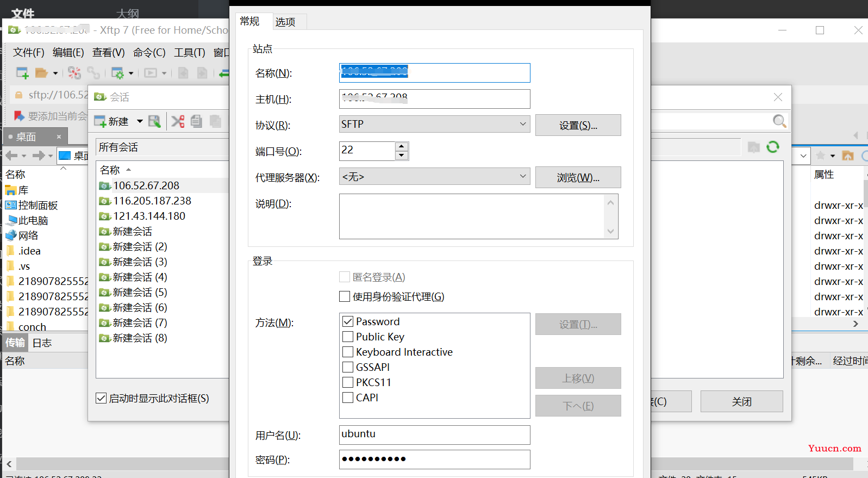Click the 设置(S)... button beside protocol
868x478 pixels.
point(578,125)
